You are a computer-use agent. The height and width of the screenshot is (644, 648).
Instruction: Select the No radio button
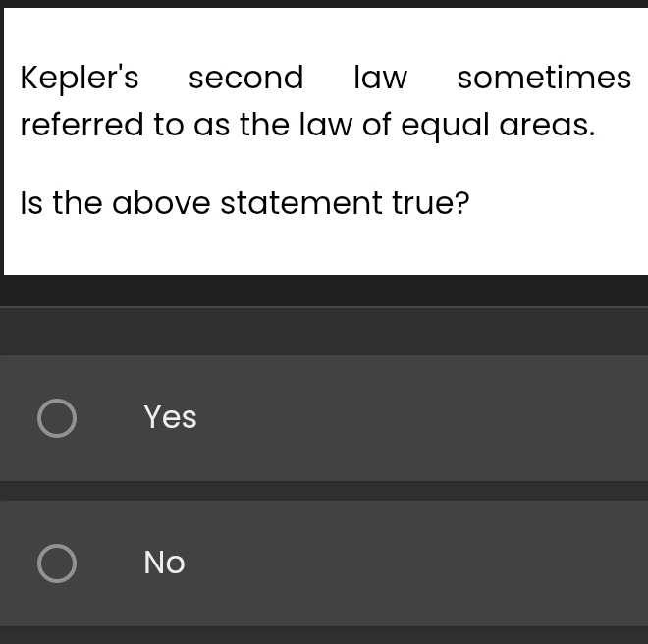pos(56,563)
